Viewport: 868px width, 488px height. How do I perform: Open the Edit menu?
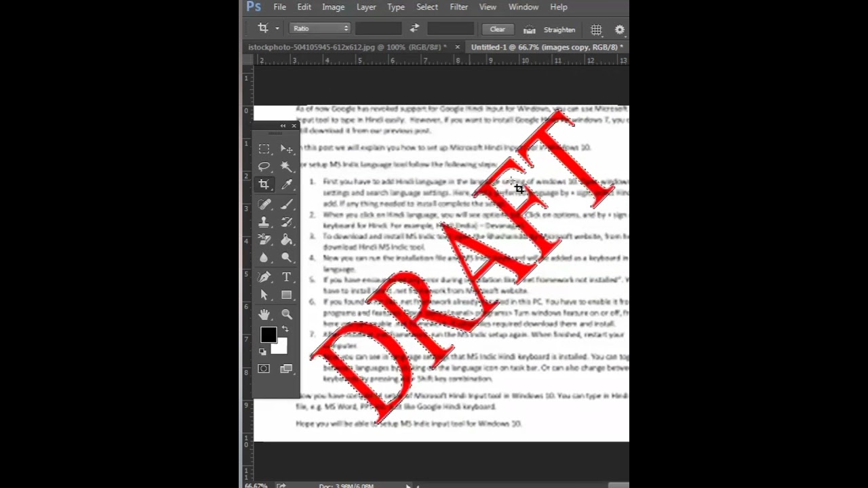pyautogui.click(x=304, y=7)
